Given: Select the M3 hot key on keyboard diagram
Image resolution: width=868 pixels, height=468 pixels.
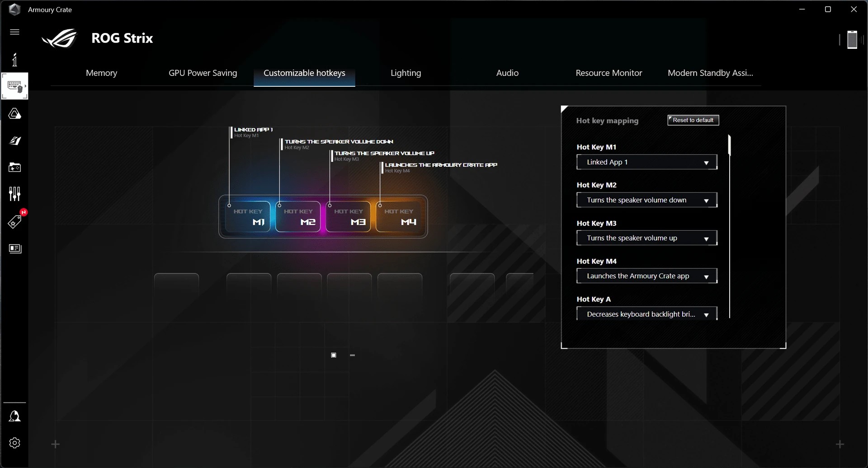Looking at the screenshot, I should tap(348, 217).
